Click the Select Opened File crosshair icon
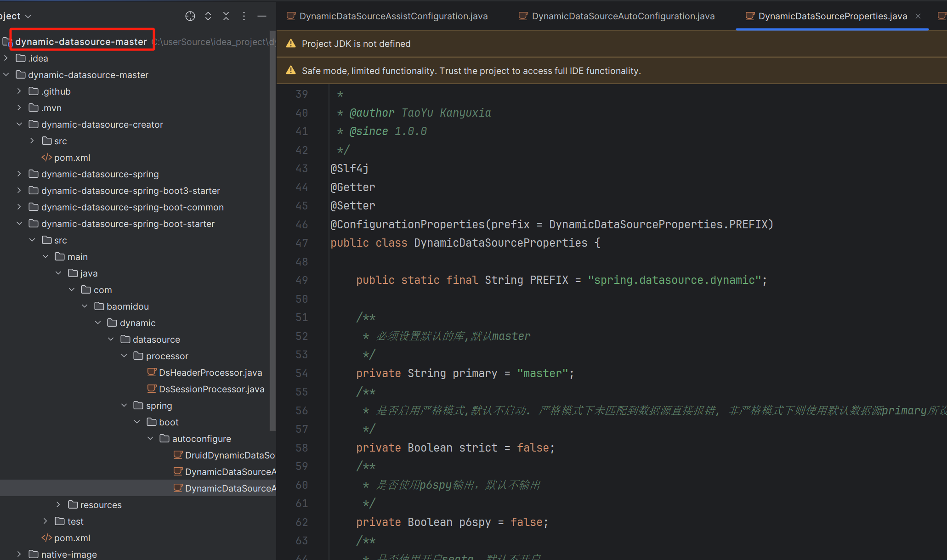Image resolution: width=947 pixels, height=560 pixels. [190, 16]
